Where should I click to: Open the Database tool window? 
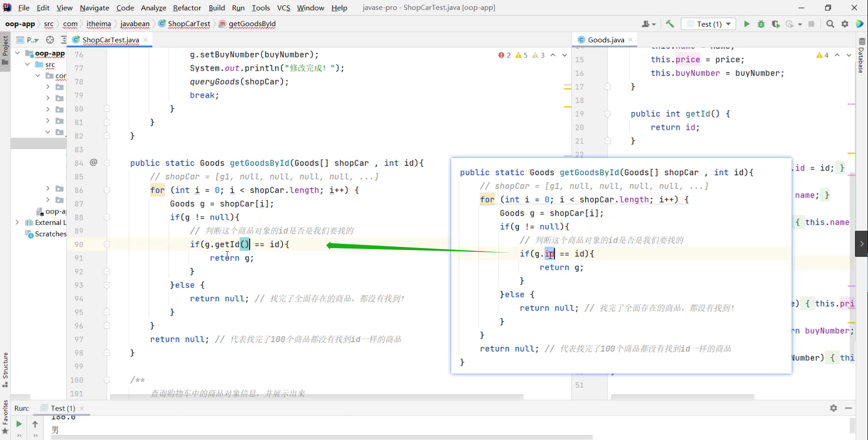(862, 55)
